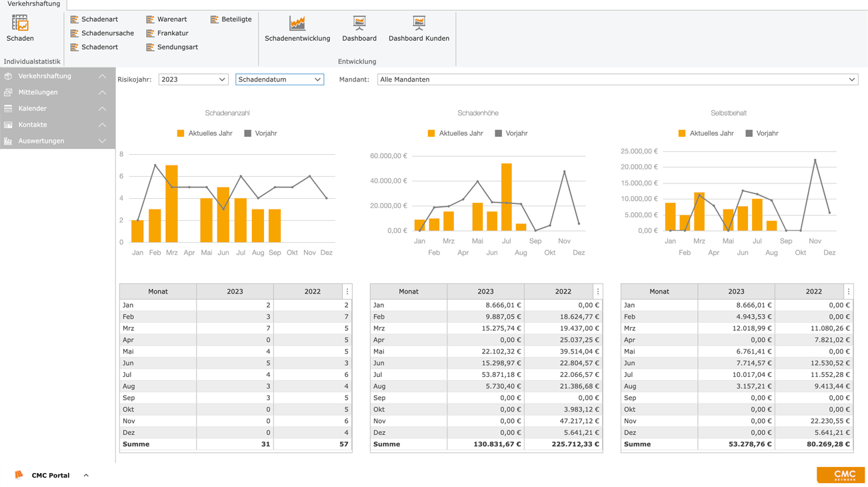Open the Schadenanzahl table options menu
Image resolution: width=868 pixels, height=487 pixels.
point(347,292)
